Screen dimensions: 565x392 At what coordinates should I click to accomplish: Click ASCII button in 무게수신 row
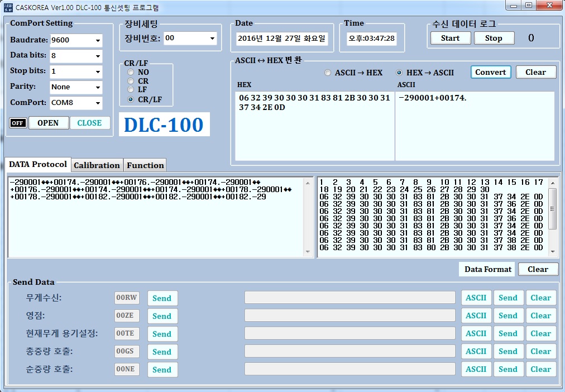pos(476,298)
